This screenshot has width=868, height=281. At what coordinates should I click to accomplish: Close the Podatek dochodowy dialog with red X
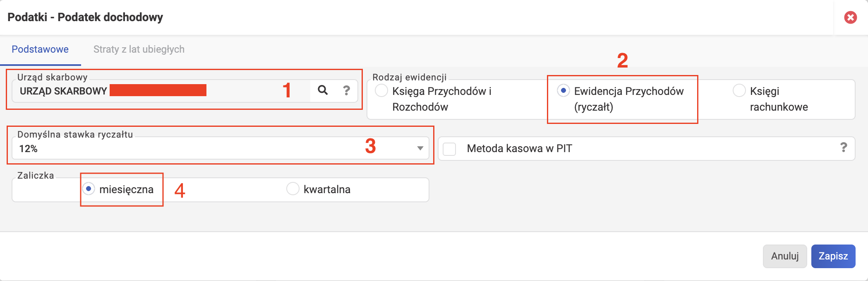click(x=850, y=17)
